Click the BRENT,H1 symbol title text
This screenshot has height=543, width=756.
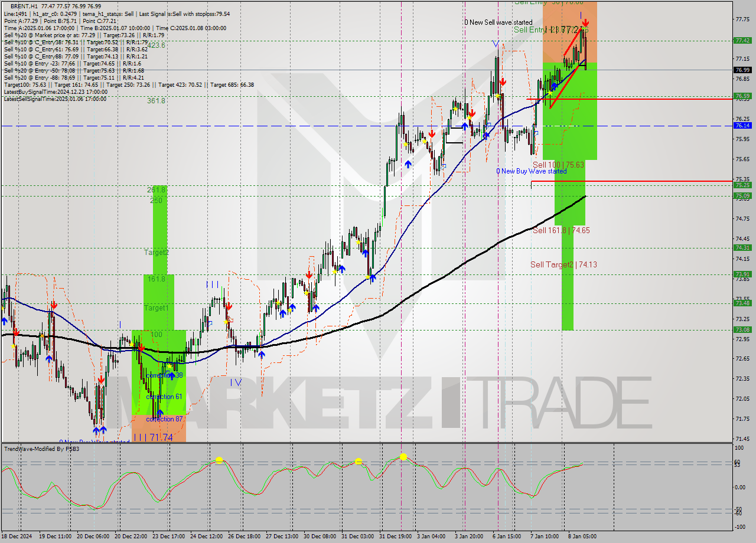[24, 6]
